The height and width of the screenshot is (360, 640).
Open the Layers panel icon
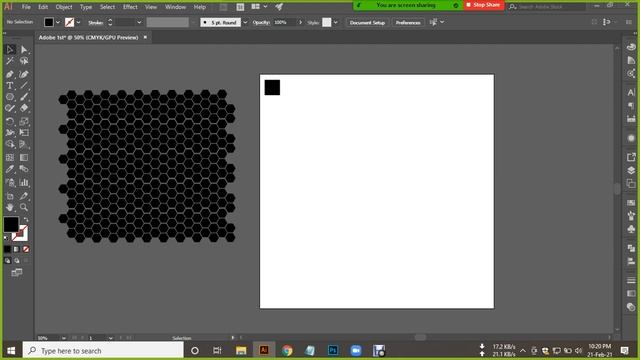(x=631, y=170)
